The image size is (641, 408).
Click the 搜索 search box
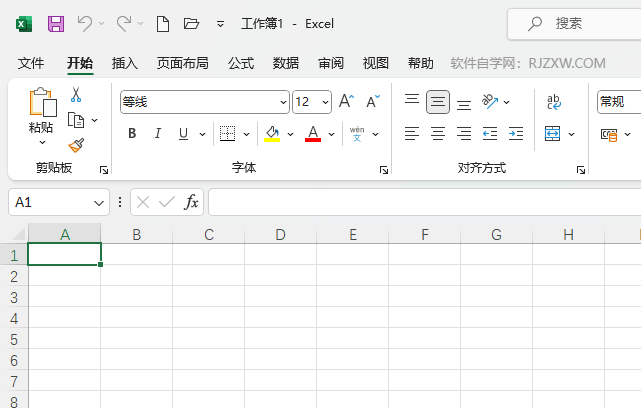(x=574, y=24)
